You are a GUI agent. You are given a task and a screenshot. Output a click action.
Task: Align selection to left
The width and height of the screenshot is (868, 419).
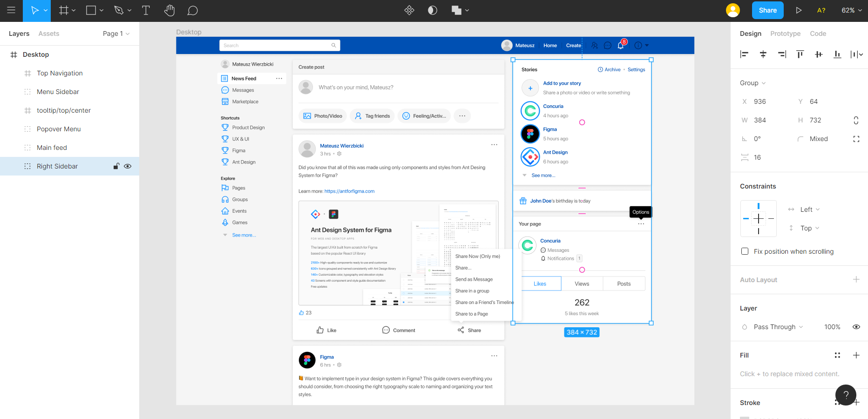tap(744, 54)
